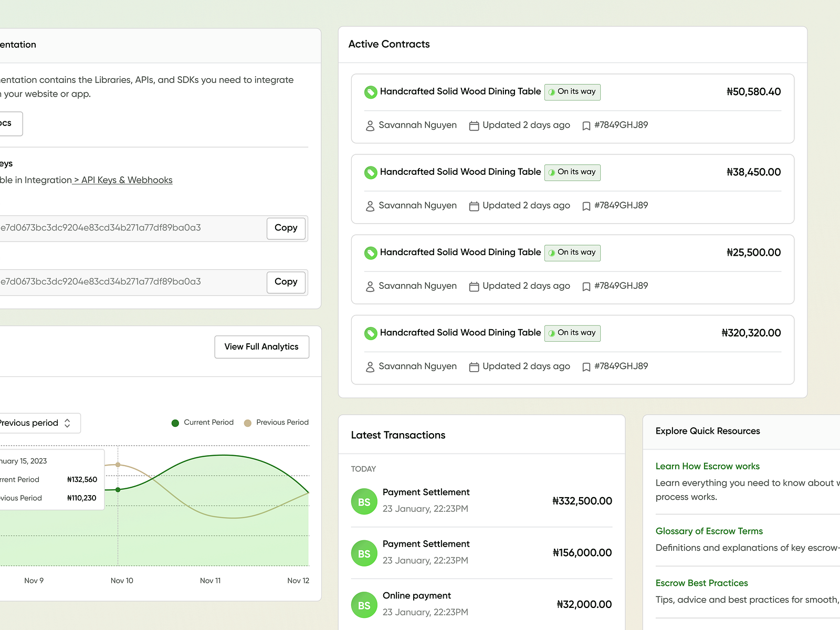Click BS avatar for ₦332,500.00 transaction
This screenshot has height=630, width=840.
click(364, 502)
